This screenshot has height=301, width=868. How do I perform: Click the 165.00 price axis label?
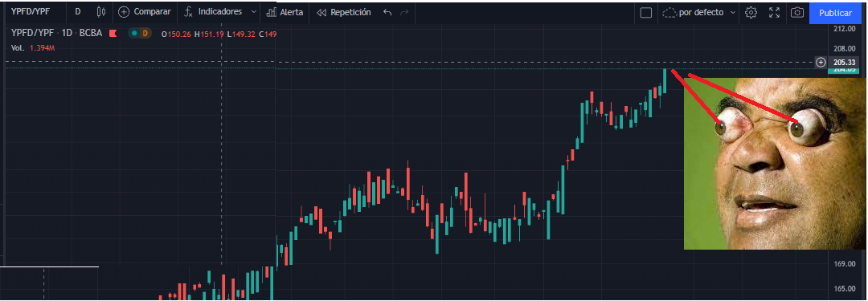845,288
